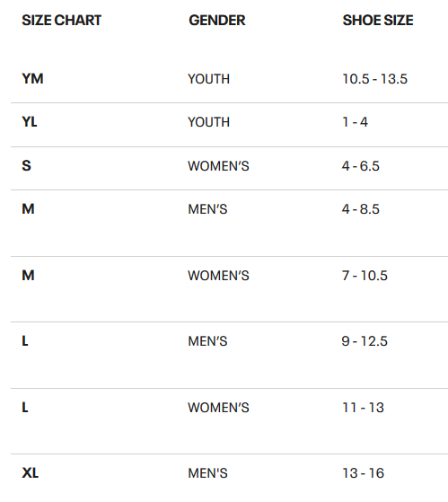Viewport: 448px width, 502px height.
Task: Select the YM size label
Action: pyautogui.click(x=32, y=78)
